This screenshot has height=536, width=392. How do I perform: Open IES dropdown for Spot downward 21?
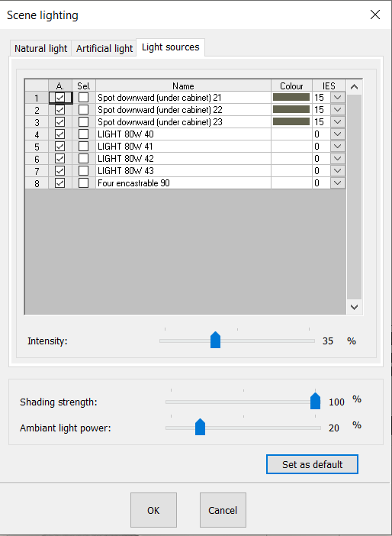click(338, 98)
